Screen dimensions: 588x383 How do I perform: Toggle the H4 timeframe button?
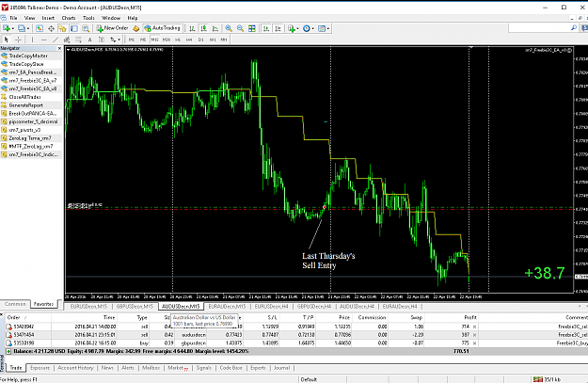[189, 40]
